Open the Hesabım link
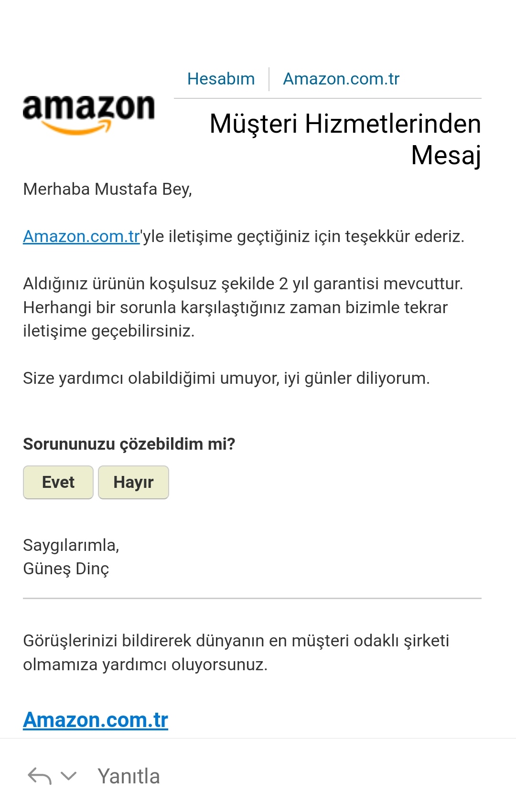 [x=221, y=79]
